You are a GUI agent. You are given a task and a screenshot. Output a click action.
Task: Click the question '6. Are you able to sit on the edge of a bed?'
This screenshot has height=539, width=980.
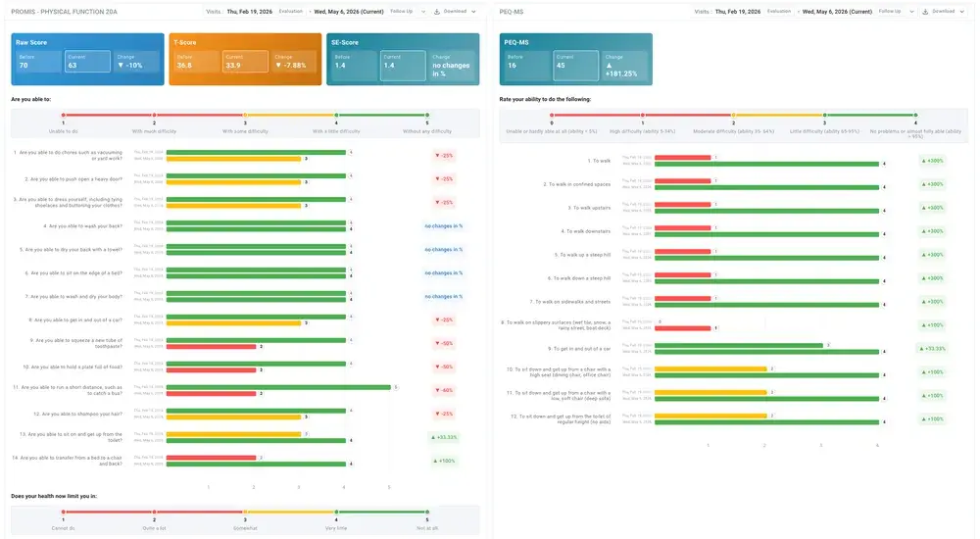[73, 273]
